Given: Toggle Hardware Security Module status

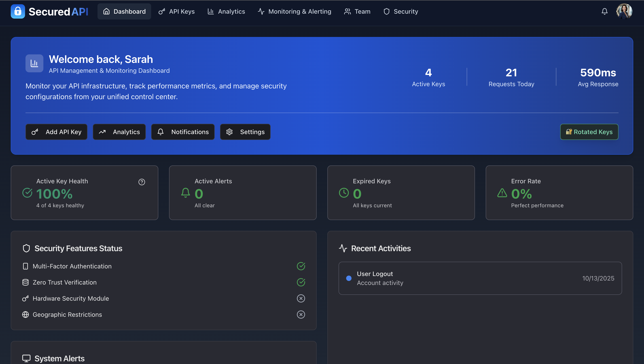Looking at the screenshot, I should [x=301, y=298].
